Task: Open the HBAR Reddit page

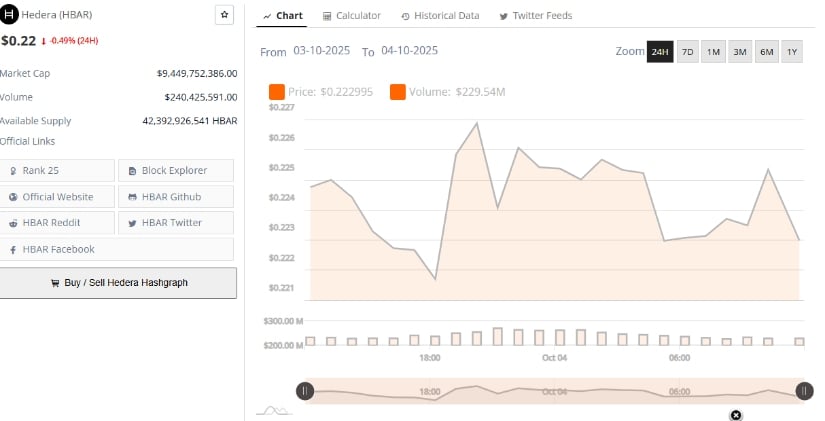Action: point(57,223)
